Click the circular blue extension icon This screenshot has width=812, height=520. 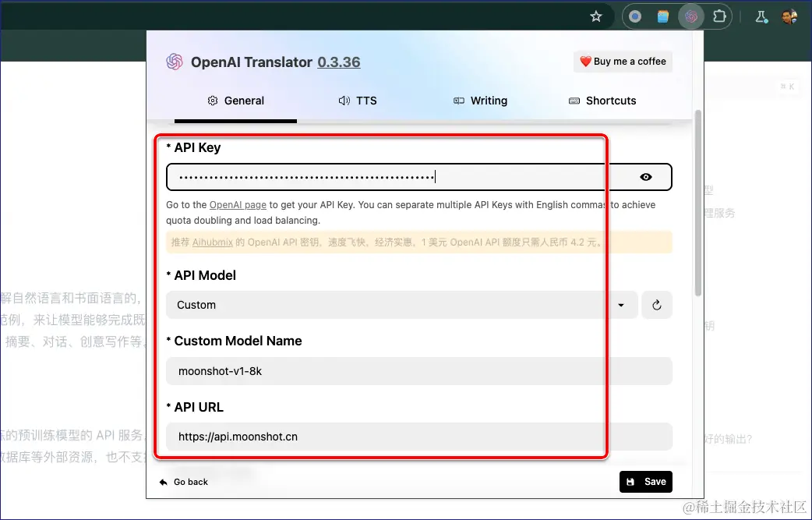pos(635,16)
